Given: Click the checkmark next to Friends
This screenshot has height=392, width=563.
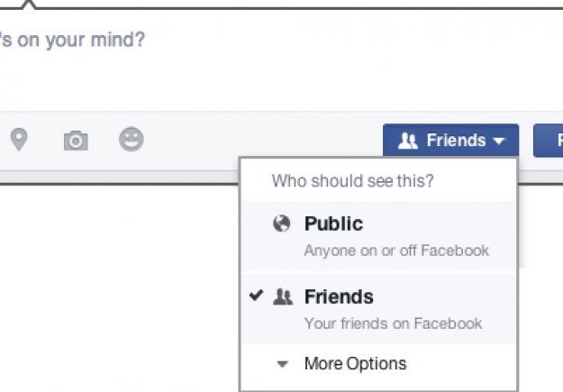Looking at the screenshot, I should tap(257, 296).
